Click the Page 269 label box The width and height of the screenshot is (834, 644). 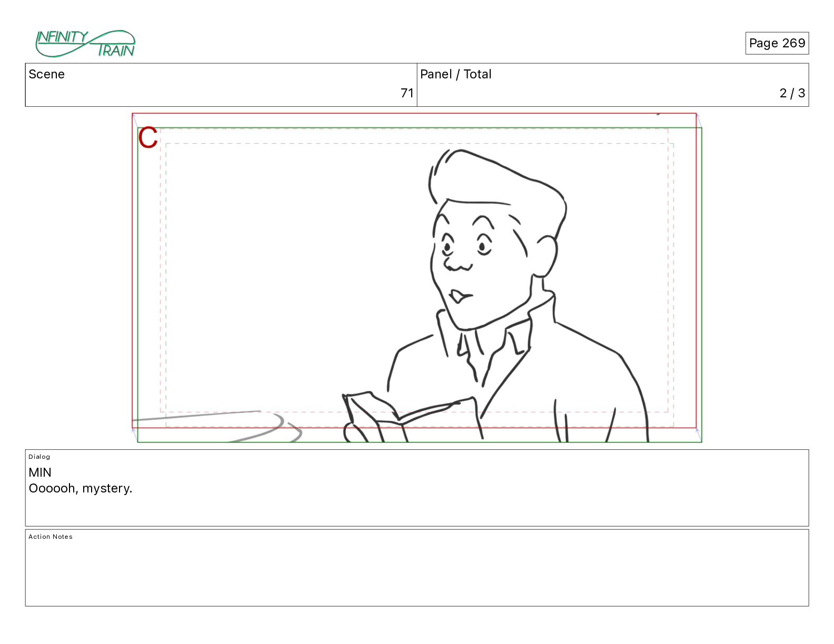tap(777, 43)
